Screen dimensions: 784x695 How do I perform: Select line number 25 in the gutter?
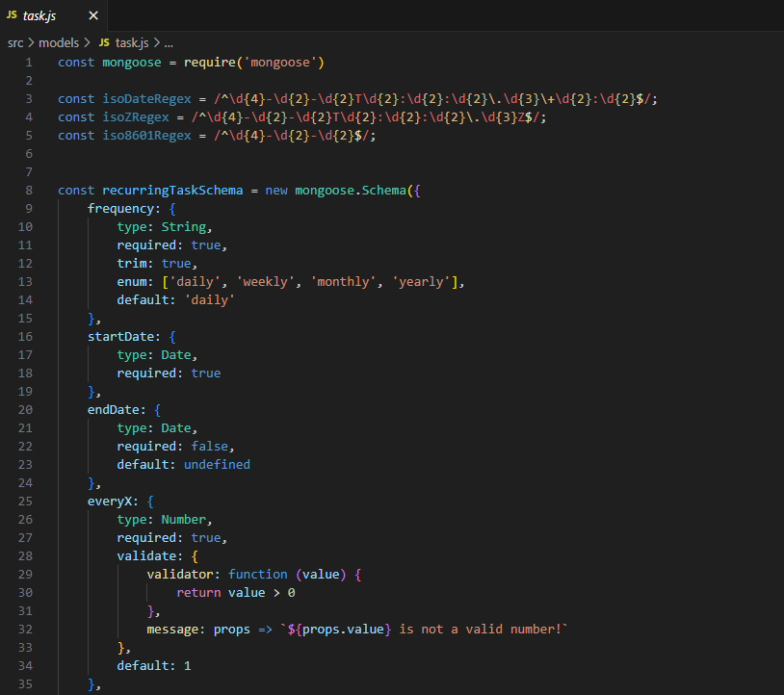25,501
